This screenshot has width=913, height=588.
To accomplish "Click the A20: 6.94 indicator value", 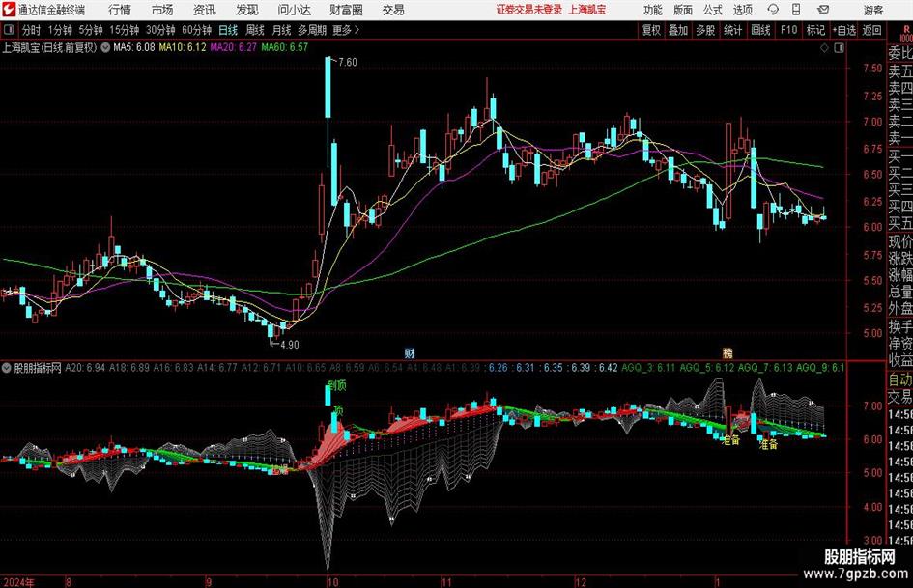I will tap(86, 368).
